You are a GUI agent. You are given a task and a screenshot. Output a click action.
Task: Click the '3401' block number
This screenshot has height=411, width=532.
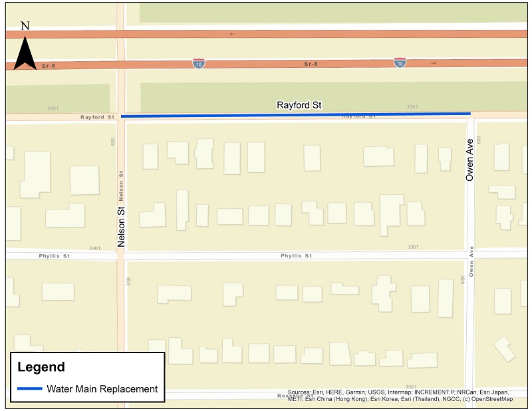pos(94,248)
